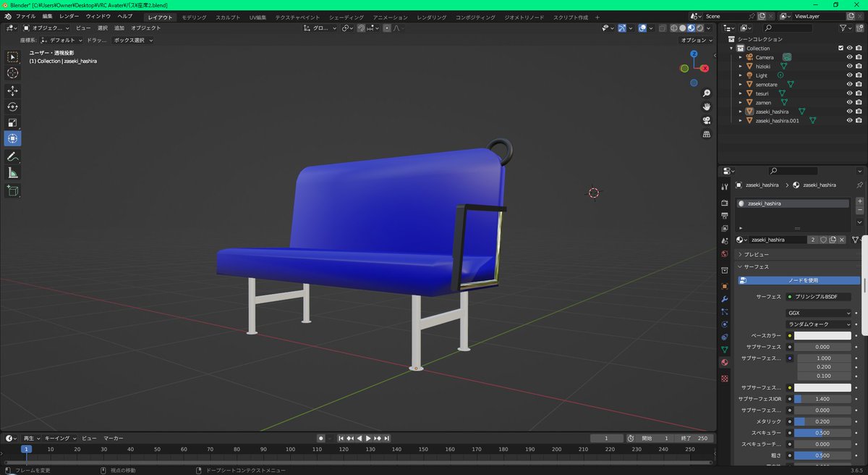Uncheck the Collection exclude checkbox
This screenshot has height=475, width=868.
click(841, 48)
